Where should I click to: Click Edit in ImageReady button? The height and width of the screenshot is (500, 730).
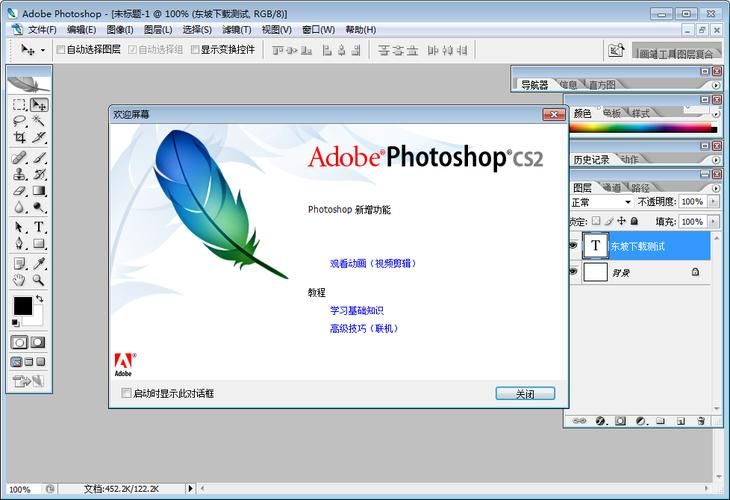click(x=28, y=382)
